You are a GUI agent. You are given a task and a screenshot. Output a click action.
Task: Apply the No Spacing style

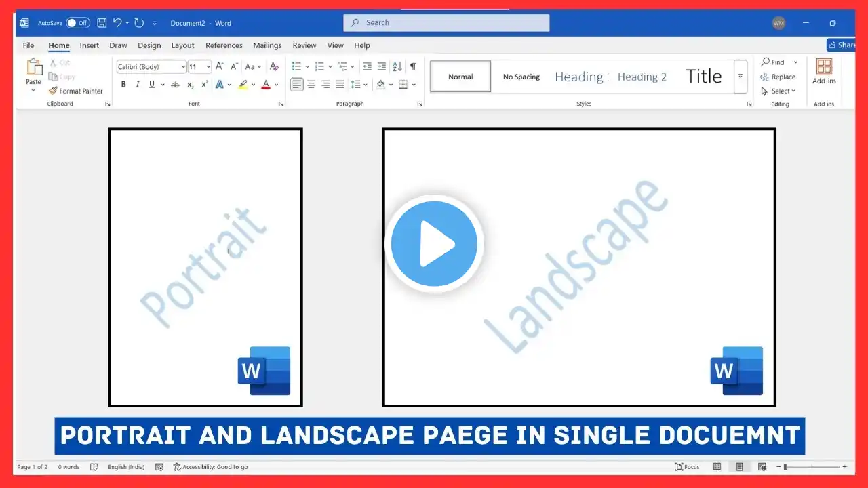521,77
